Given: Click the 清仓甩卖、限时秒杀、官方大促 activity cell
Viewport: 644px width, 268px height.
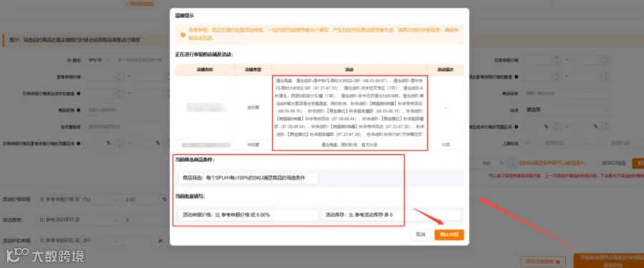Looking at the screenshot, I should 349,145.
